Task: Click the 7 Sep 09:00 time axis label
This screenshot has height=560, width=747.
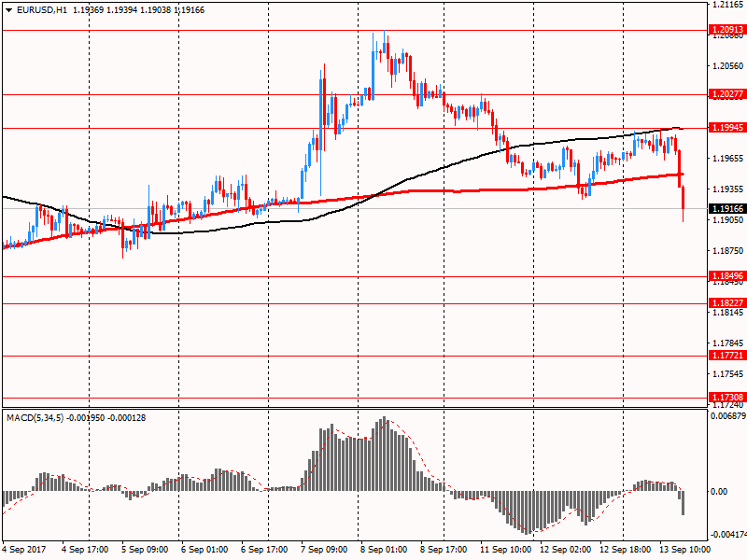Action: (x=324, y=550)
